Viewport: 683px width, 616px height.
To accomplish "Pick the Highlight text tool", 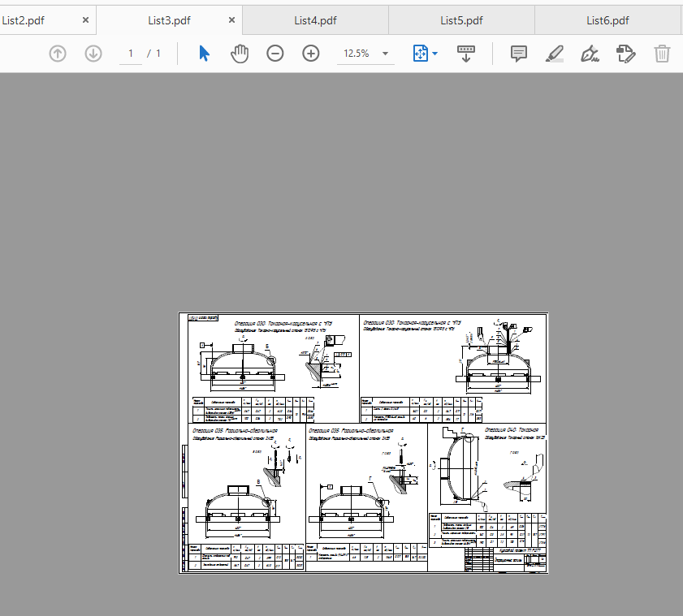I will [555, 54].
